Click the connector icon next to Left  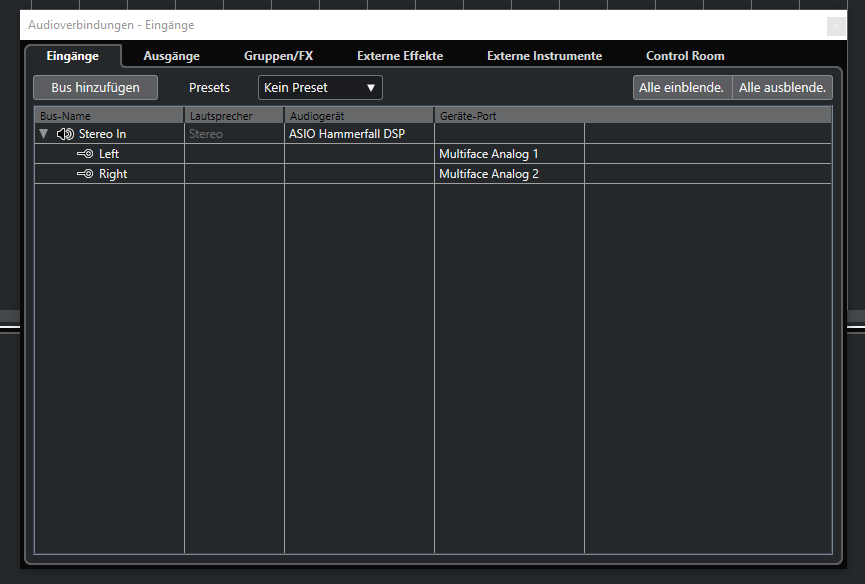[x=85, y=154]
